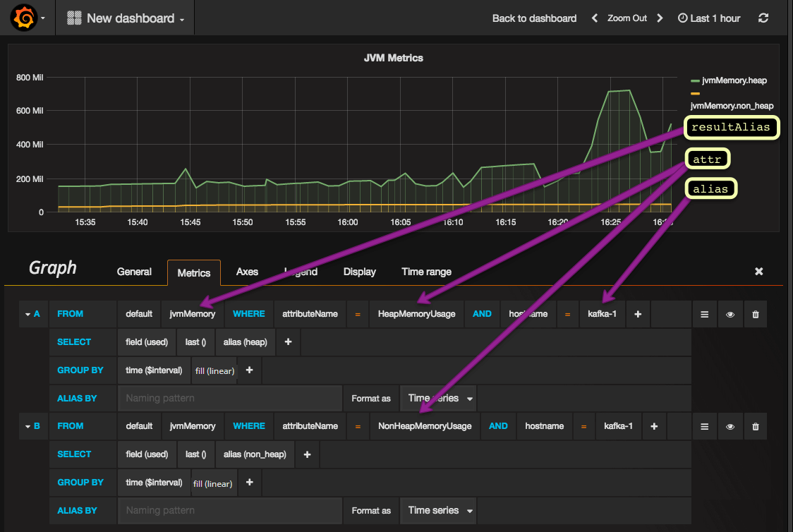793x532 pixels.
Task: Focus query B Naming pattern field
Action: click(230, 511)
